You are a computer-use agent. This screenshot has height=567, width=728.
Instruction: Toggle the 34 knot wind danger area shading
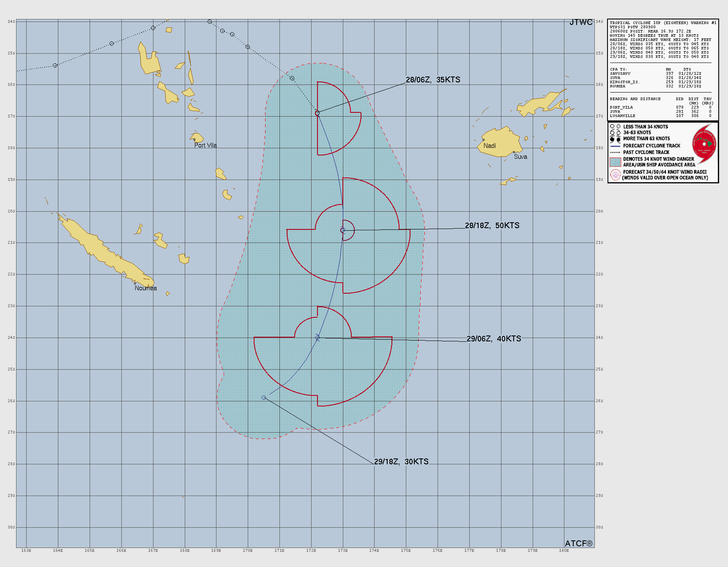coord(615,162)
